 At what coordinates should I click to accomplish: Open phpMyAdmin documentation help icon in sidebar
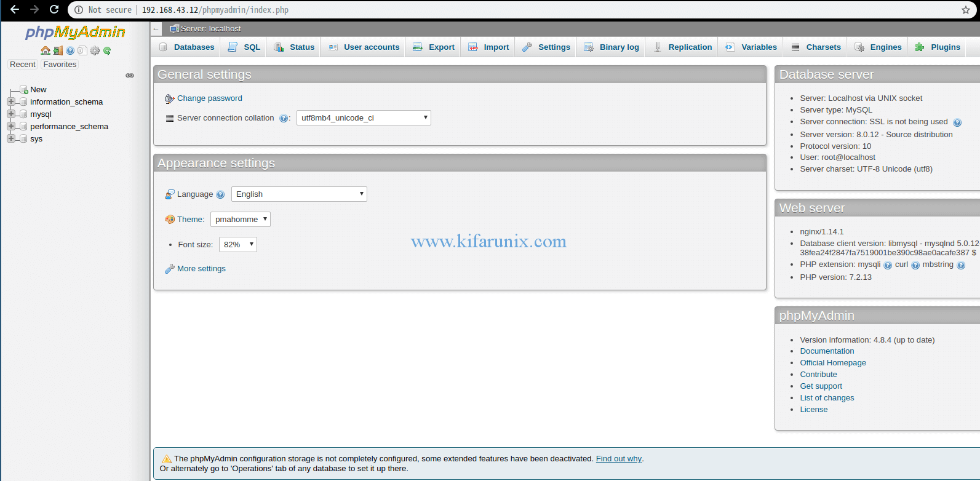click(x=70, y=50)
